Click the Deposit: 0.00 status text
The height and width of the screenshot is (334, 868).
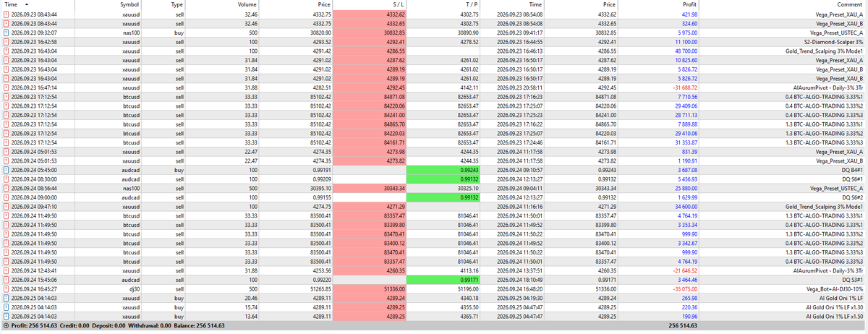109,326
